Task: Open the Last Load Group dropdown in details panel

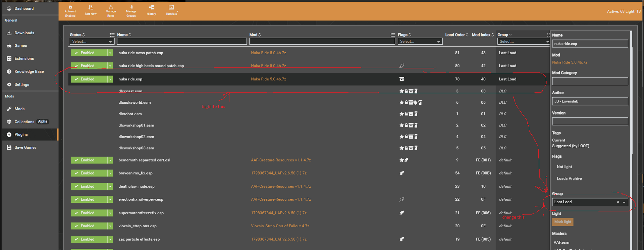Action: [x=624, y=202]
